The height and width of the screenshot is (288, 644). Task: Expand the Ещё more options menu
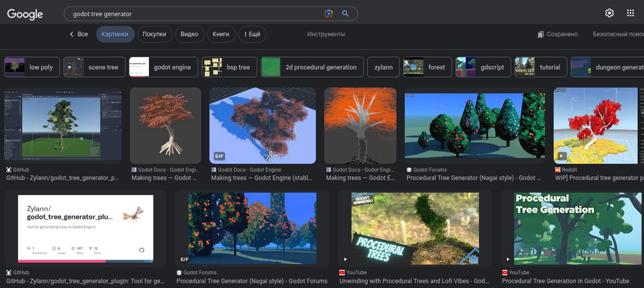(252, 34)
